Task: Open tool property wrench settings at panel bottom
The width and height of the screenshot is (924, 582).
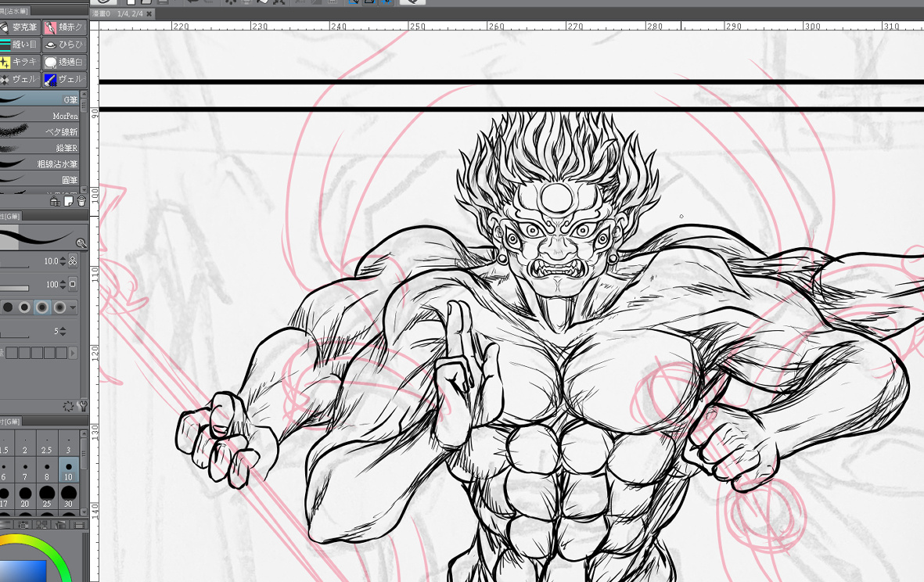Action: point(82,406)
